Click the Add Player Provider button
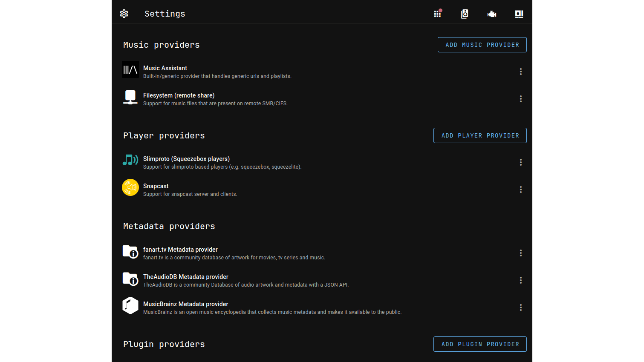Screen dimensions: 644x362 (x=480, y=135)
